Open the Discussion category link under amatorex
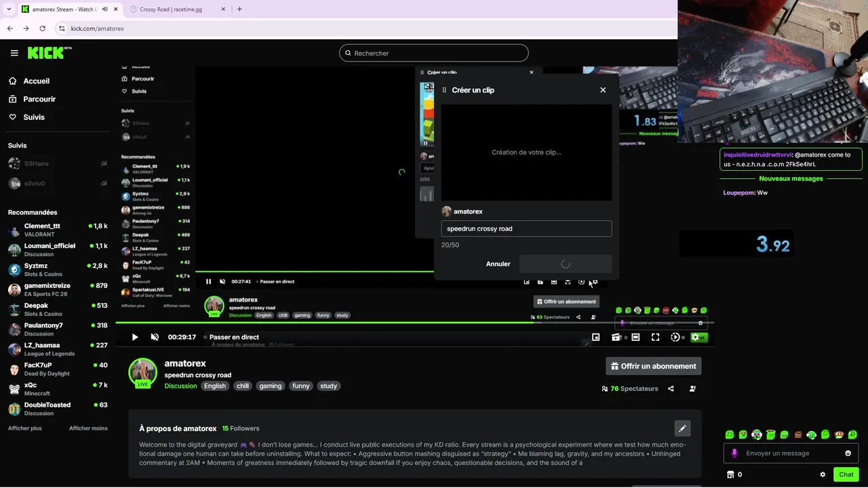This screenshot has width=868, height=488. click(x=180, y=386)
